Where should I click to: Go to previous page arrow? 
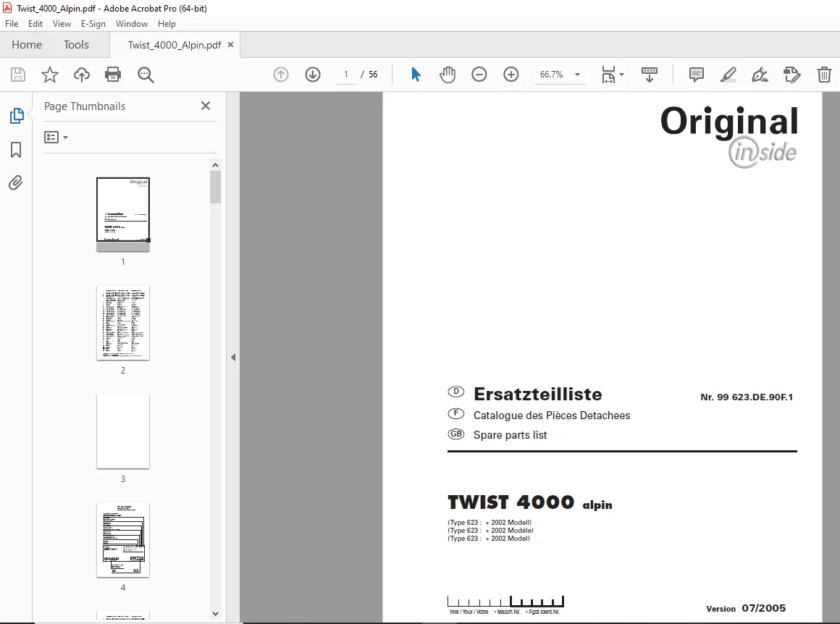(281, 75)
